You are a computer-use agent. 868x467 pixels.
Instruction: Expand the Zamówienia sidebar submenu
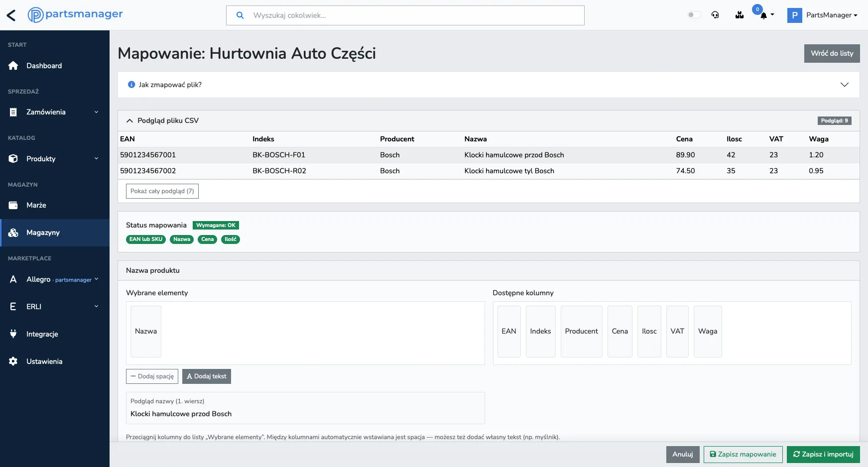(96, 112)
